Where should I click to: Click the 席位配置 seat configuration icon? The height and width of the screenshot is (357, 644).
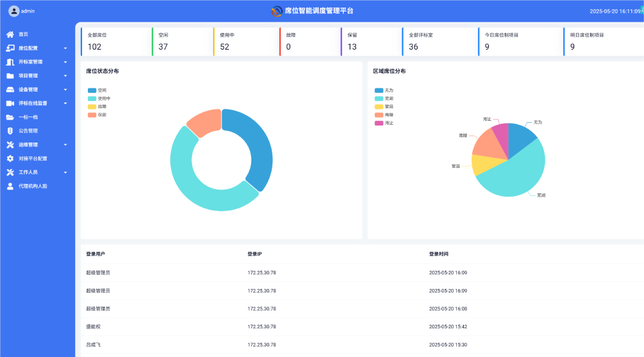pos(10,48)
